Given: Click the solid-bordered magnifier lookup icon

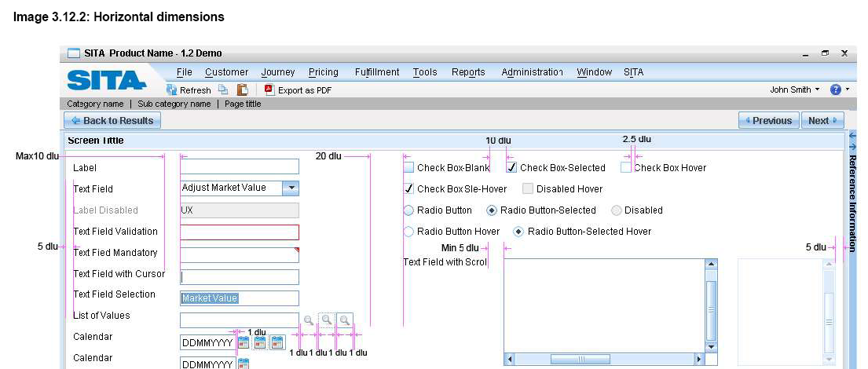Looking at the screenshot, I should pos(345,320).
